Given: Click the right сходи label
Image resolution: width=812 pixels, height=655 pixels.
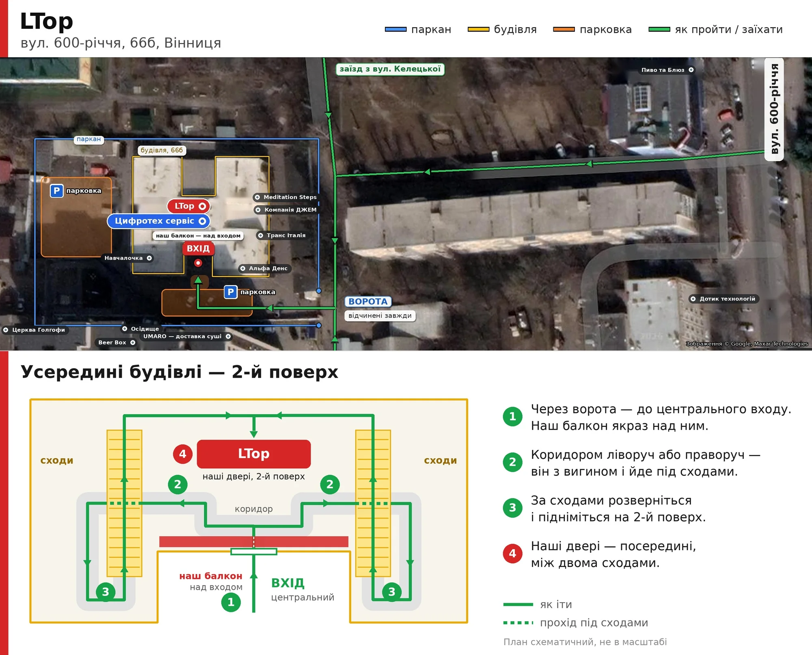Looking at the screenshot, I should (x=441, y=460).
